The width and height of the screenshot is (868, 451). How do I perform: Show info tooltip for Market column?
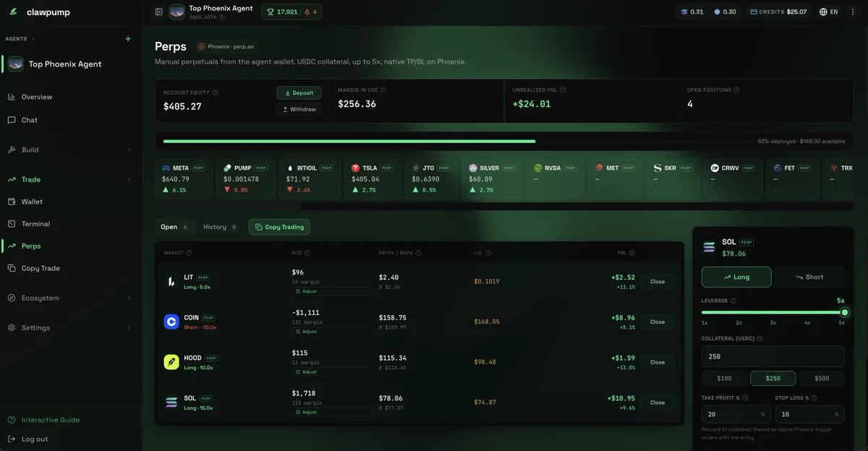(189, 253)
